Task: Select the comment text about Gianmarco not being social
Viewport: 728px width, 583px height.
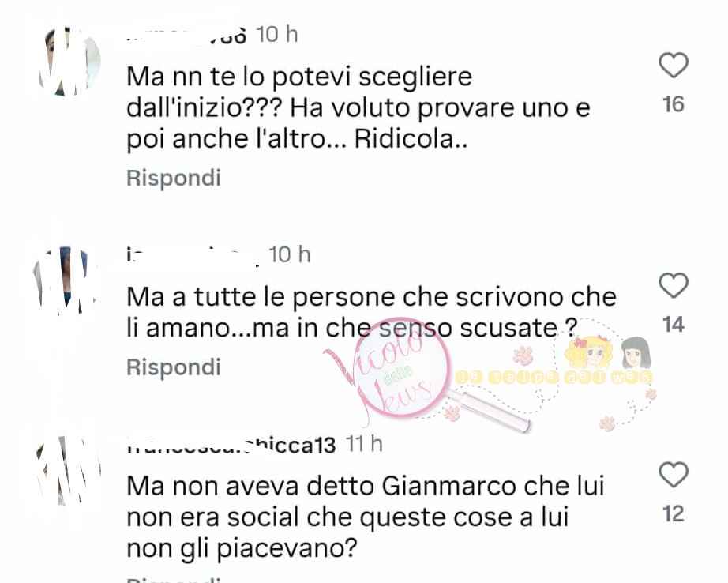Action: point(366,517)
